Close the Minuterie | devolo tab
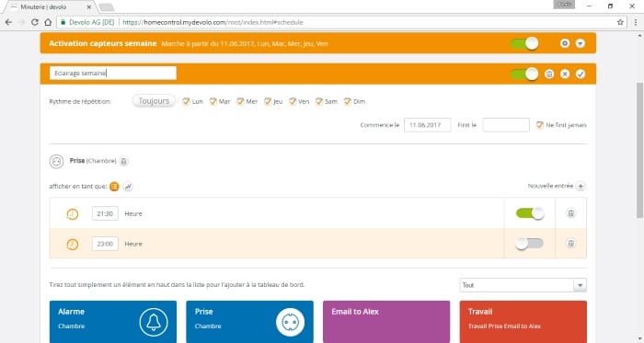This screenshot has height=343, width=644. (89, 7)
